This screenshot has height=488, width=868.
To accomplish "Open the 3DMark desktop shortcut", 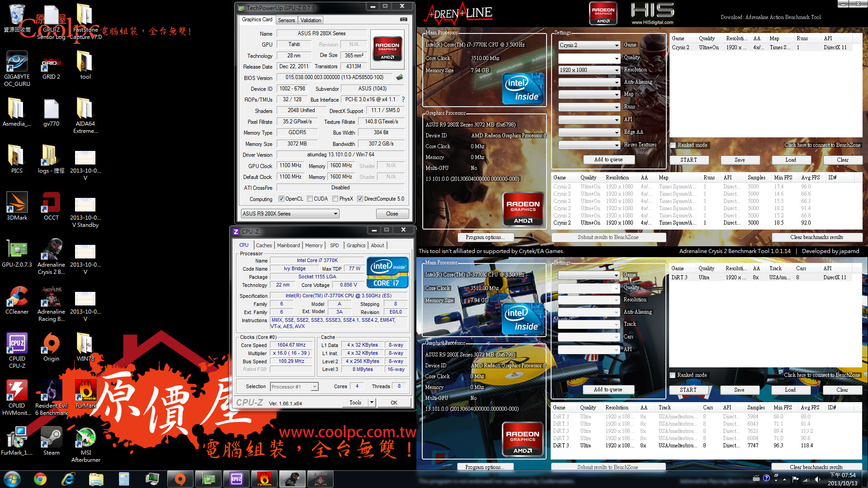I will tap(17, 206).
